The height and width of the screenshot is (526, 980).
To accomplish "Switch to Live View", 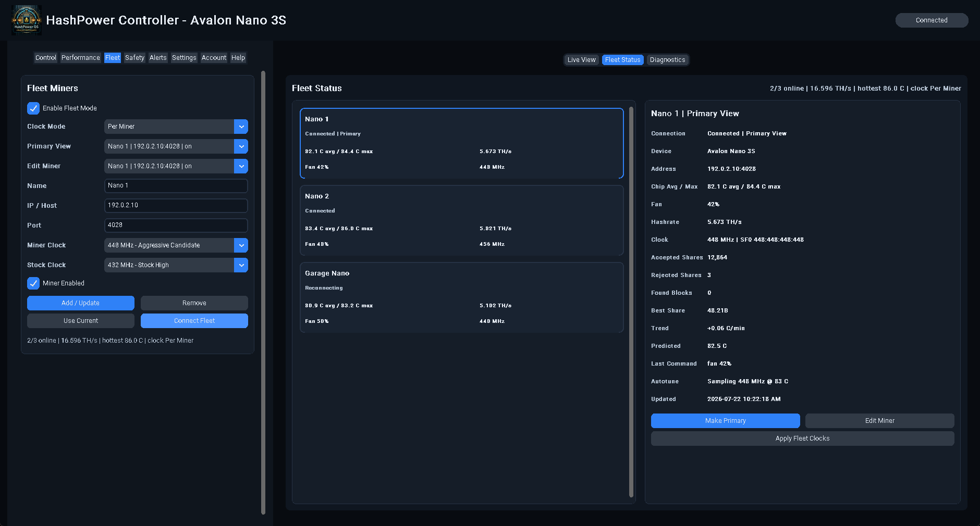I will pos(581,60).
